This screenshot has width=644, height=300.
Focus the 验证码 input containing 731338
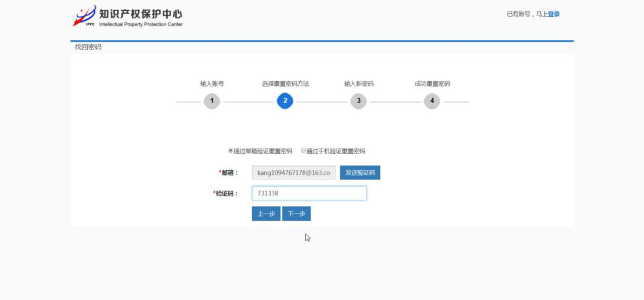click(x=309, y=193)
